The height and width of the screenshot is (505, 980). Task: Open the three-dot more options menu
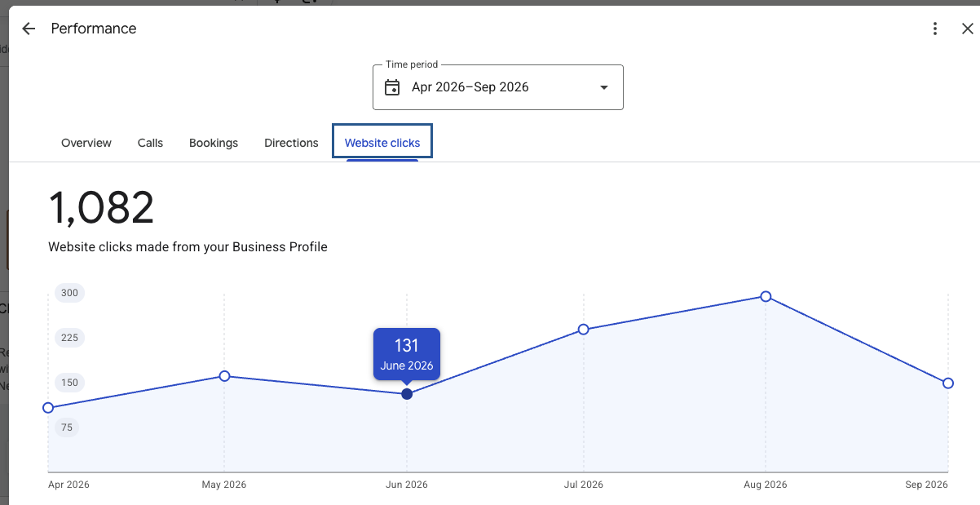click(935, 29)
